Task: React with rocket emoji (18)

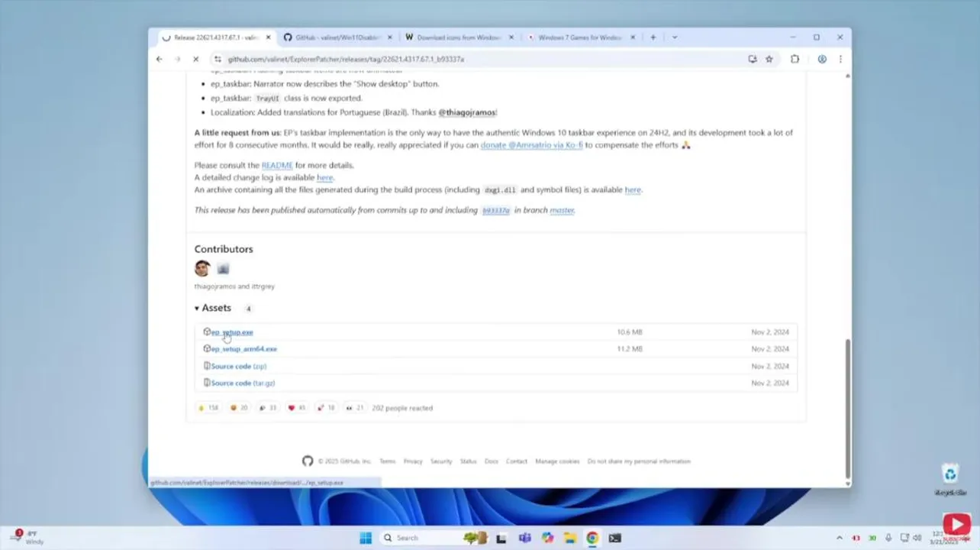Action: (x=326, y=408)
